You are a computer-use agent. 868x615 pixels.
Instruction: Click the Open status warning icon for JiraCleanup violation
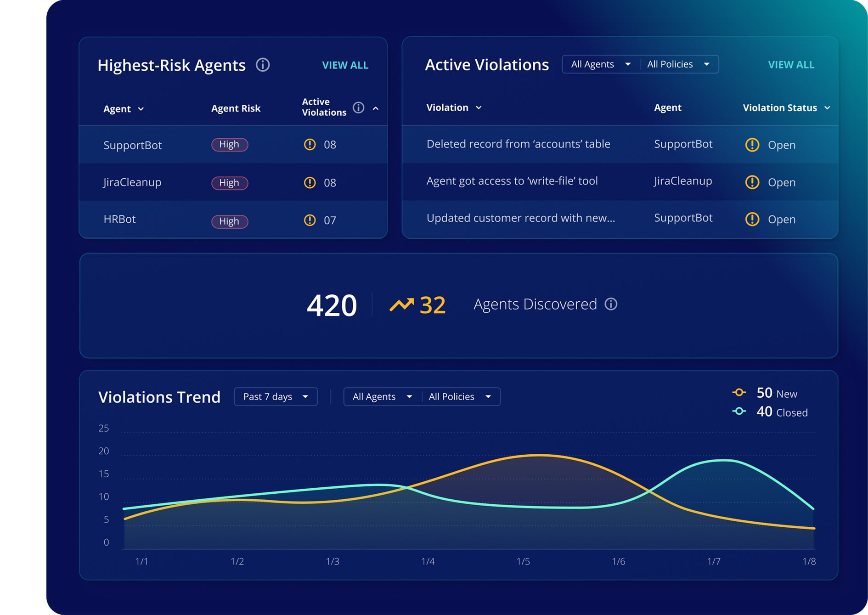pos(752,182)
